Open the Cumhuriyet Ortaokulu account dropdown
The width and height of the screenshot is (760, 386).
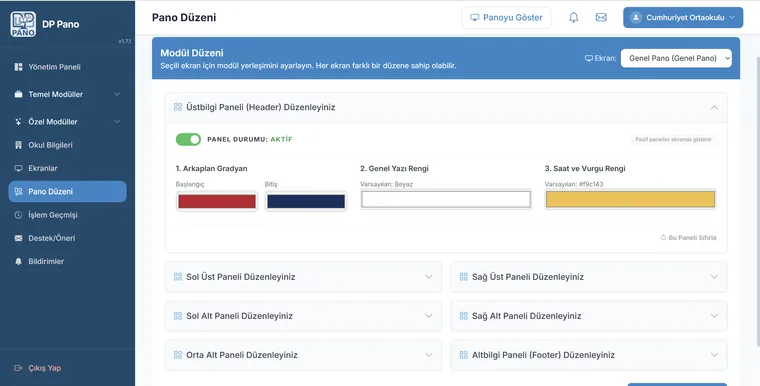coord(683,17)
